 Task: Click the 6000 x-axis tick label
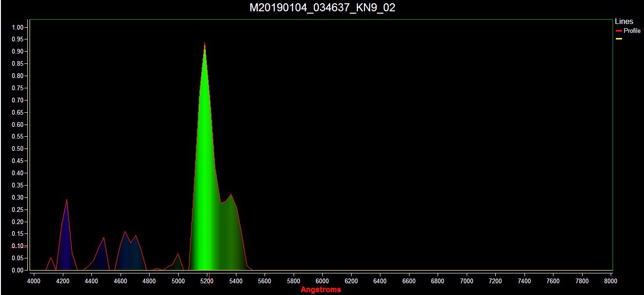pos(322,281)
